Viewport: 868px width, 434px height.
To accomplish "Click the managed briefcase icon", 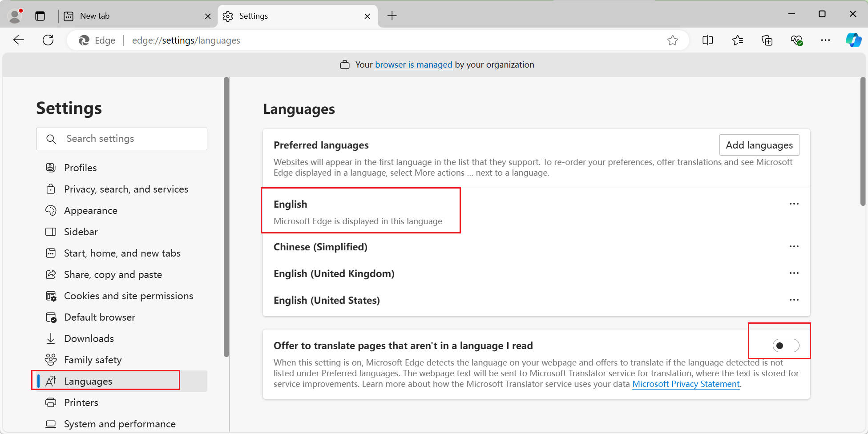I will 345,65.
